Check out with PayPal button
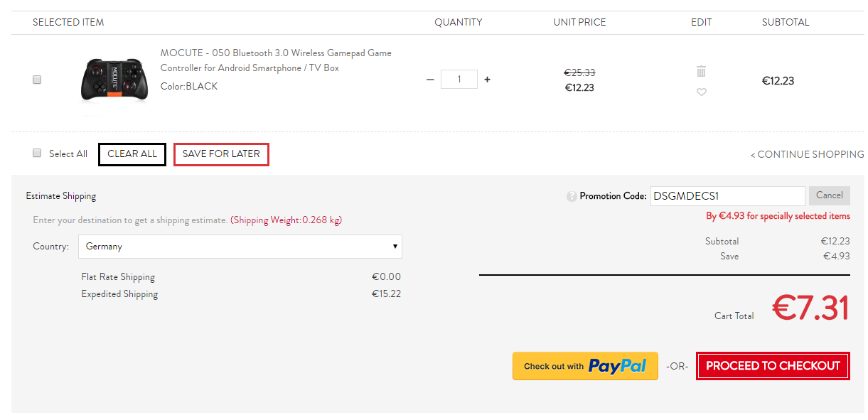This screenshot has width=868, height=420. coord(585,366)
